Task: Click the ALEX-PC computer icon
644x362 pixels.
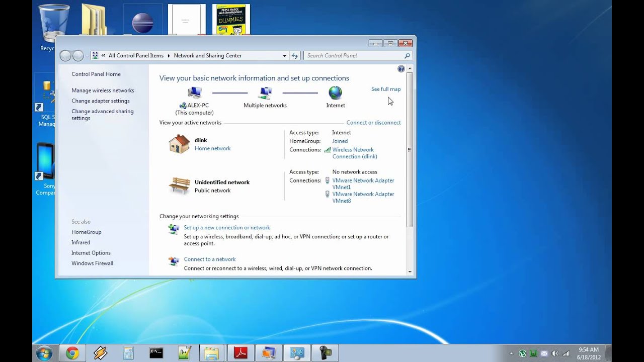Action: coord(194,93)
